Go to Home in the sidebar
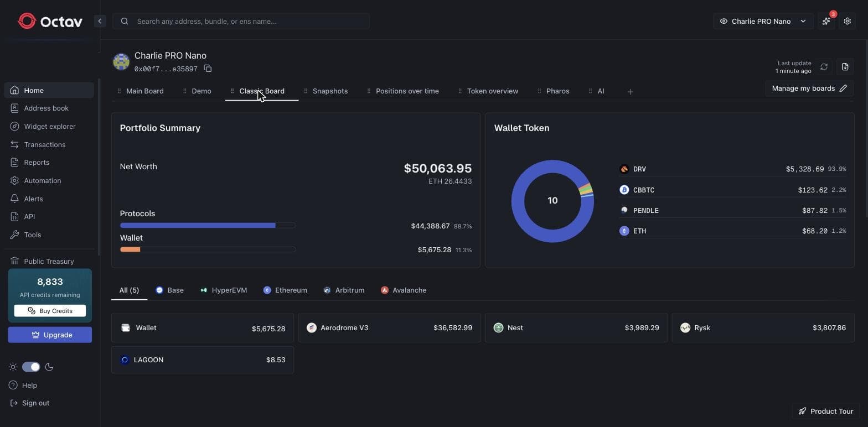 [x=49, y=90]
